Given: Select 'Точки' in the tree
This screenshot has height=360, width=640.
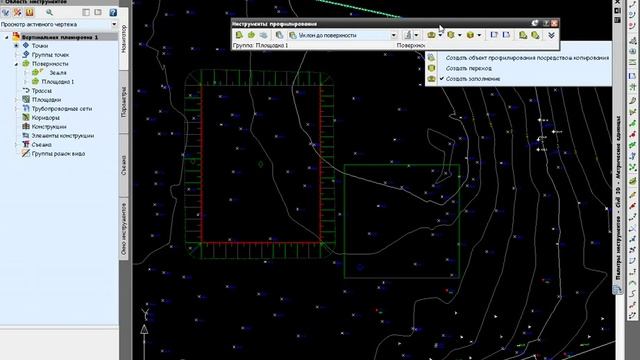Looking at the screenshot, I should coord(40,46).
